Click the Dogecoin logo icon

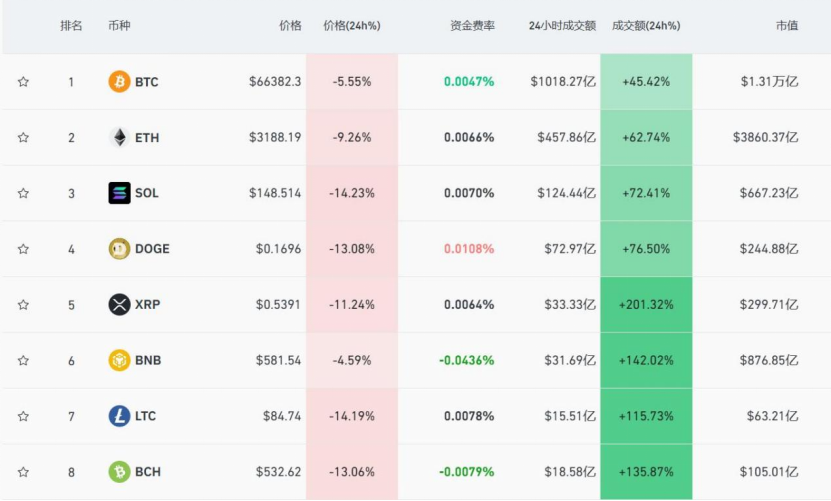tap(119, 249)
